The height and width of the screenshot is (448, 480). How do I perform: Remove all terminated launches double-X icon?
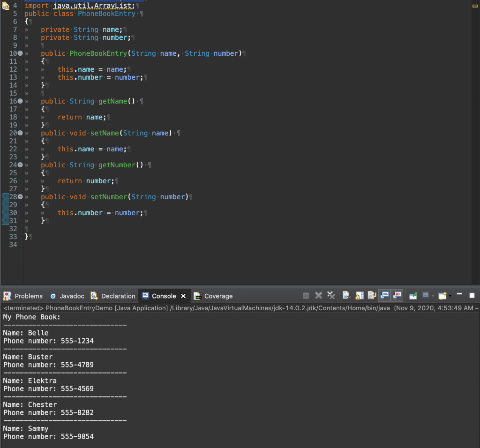coord(331,295)
